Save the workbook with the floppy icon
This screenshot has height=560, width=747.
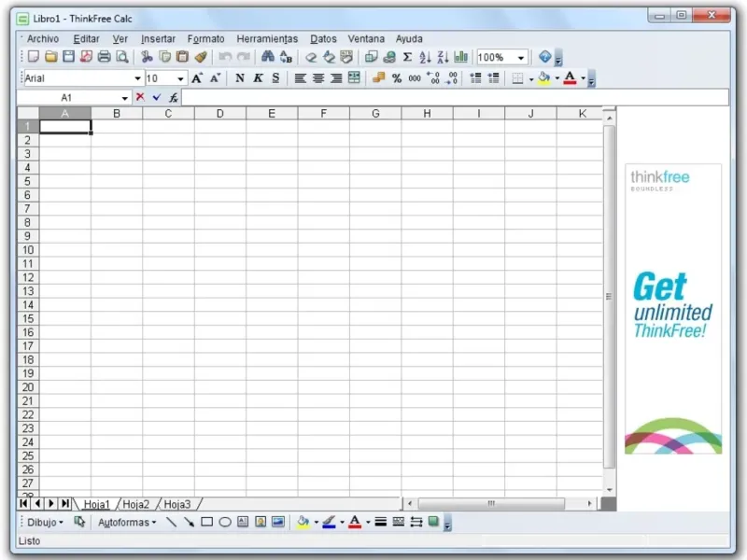tap(68, 57)
